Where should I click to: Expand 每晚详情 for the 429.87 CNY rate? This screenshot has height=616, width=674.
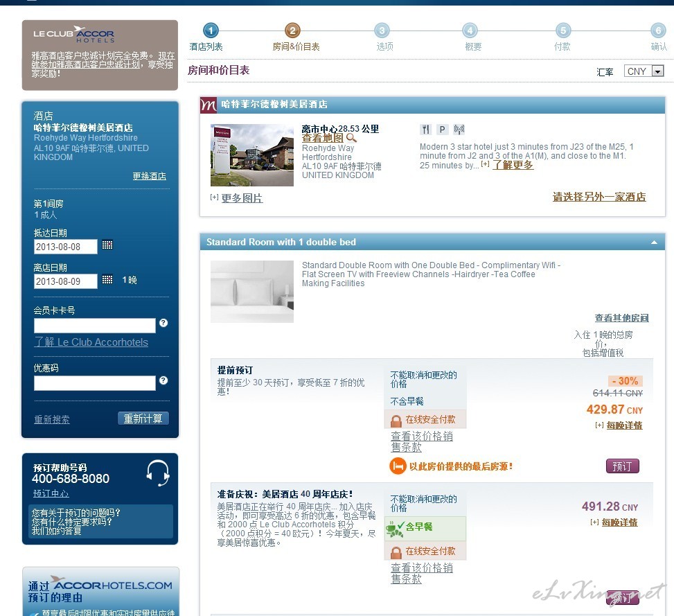tap(624, 425)
